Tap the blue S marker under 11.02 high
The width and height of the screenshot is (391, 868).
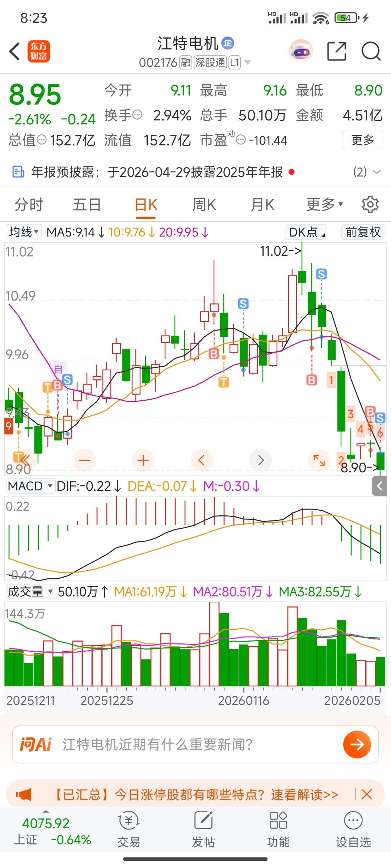321,274
